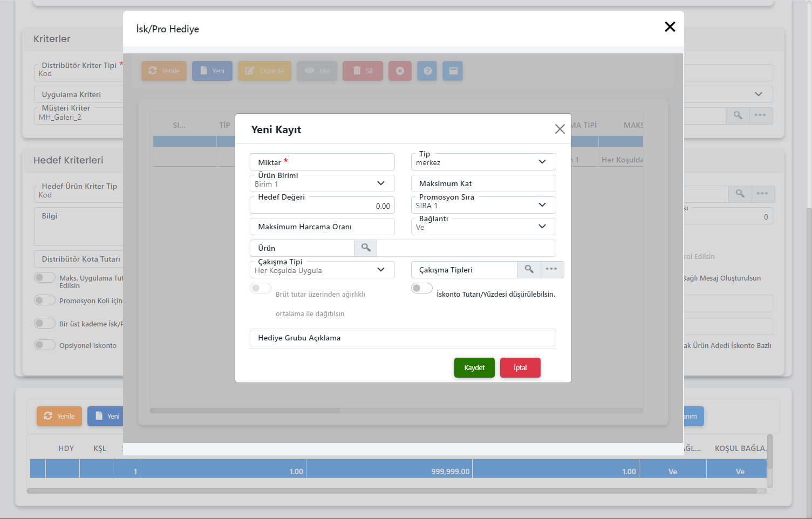Click the Müşteri Kriter ellipsis icon
The width and height of the screenshot is (812, 519).
tap(760, 115)
